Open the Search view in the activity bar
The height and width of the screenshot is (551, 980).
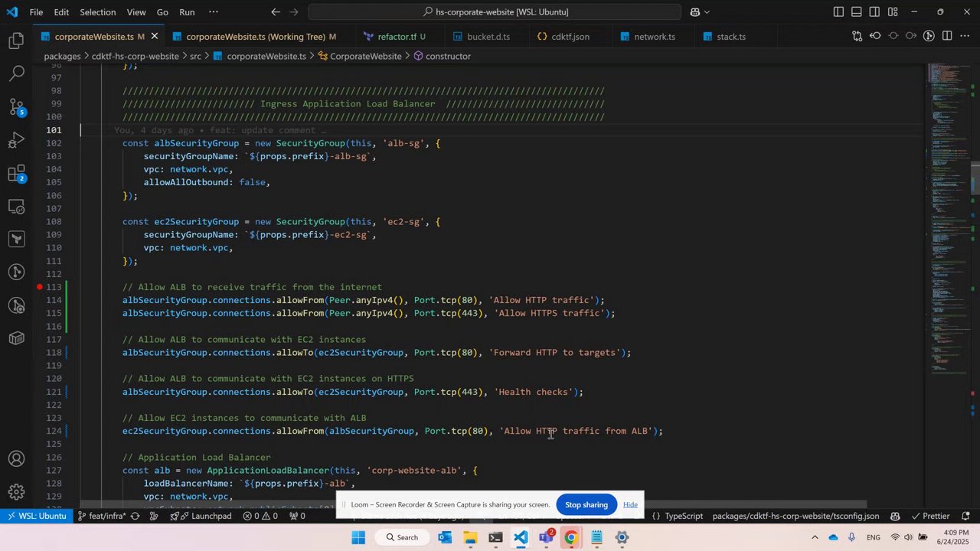(16, 73)
